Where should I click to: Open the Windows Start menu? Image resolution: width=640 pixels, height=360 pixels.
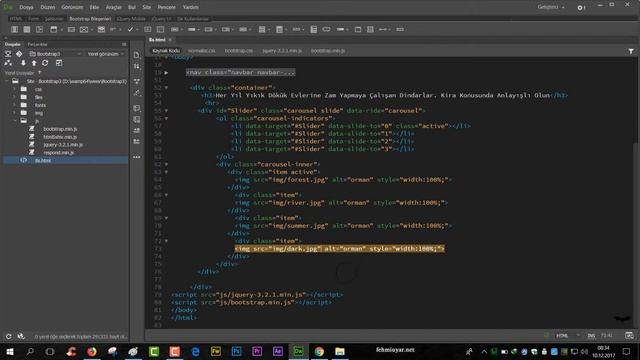coord(10,351)
